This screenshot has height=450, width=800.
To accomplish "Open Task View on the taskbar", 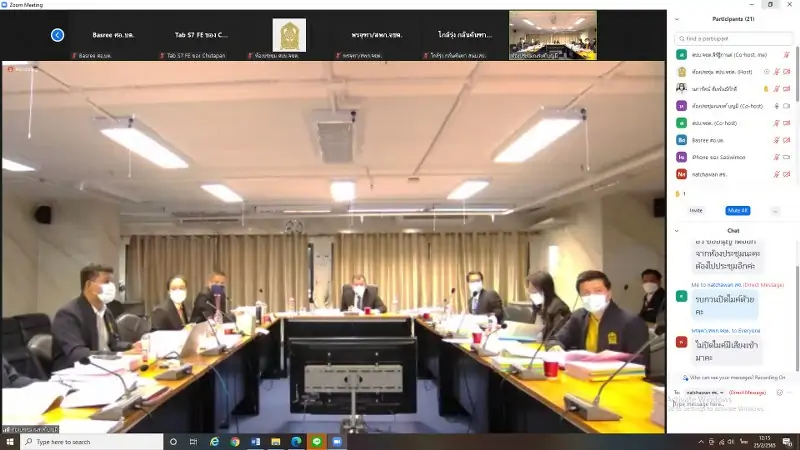I will click(x=193, y=442).
